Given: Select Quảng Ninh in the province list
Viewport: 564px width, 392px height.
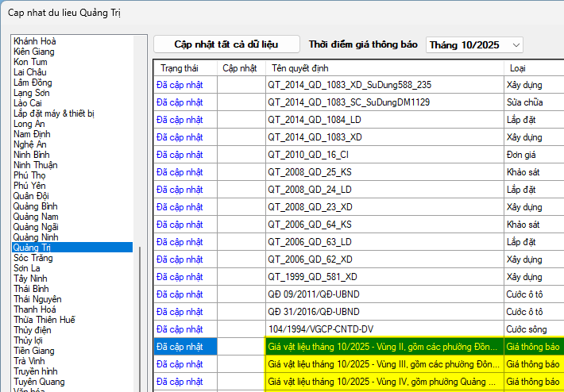Looking at the screenshot, I should (36, 237).
